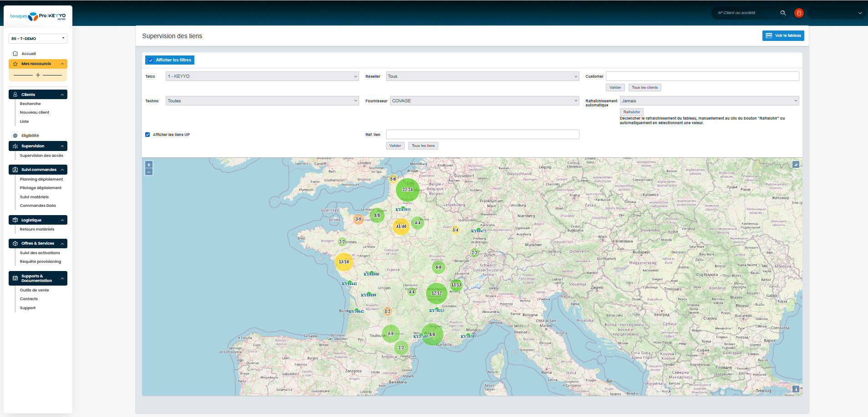The height and width of the screenshot is (417, 868).
Task: Click the Accueil home icon
Action: tap(15, 54)
